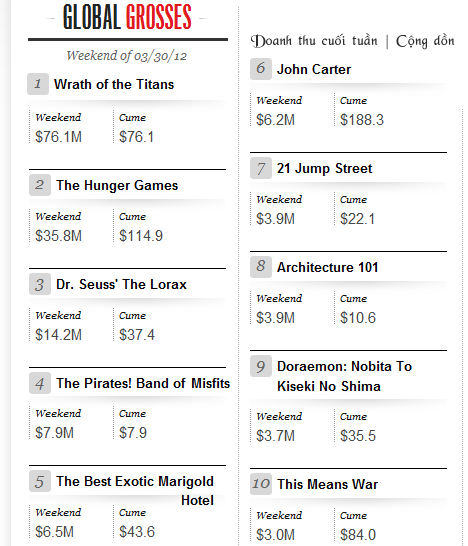Select This Means War title
This screenshot has width=468, height=546.
point(327,484)
